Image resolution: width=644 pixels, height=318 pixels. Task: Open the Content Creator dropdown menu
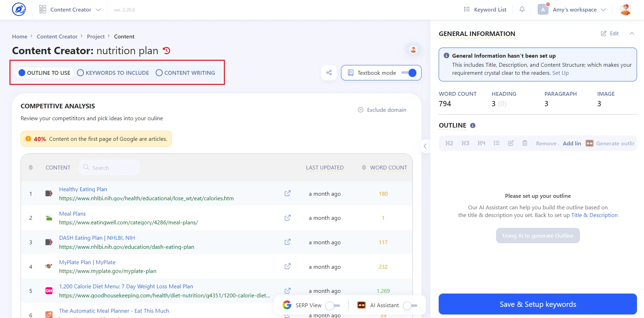[x=70, y=10]
